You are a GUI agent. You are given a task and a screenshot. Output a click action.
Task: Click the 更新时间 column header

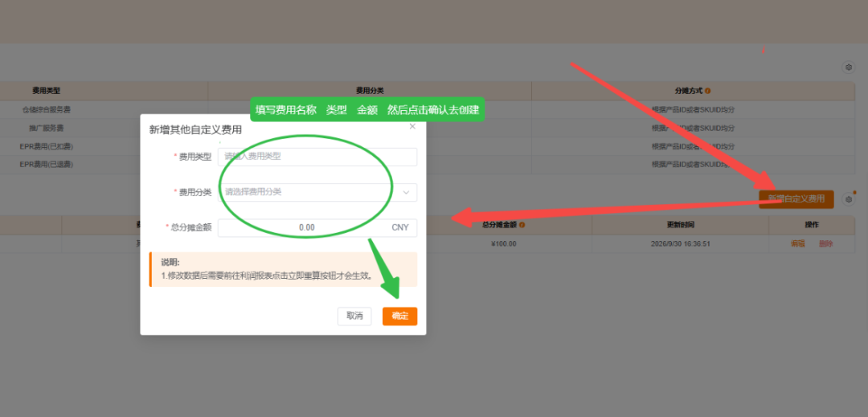coord(681,225)
